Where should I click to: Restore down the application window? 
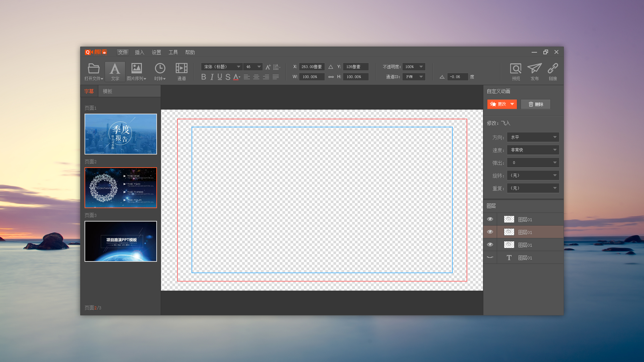click(546, 52)
